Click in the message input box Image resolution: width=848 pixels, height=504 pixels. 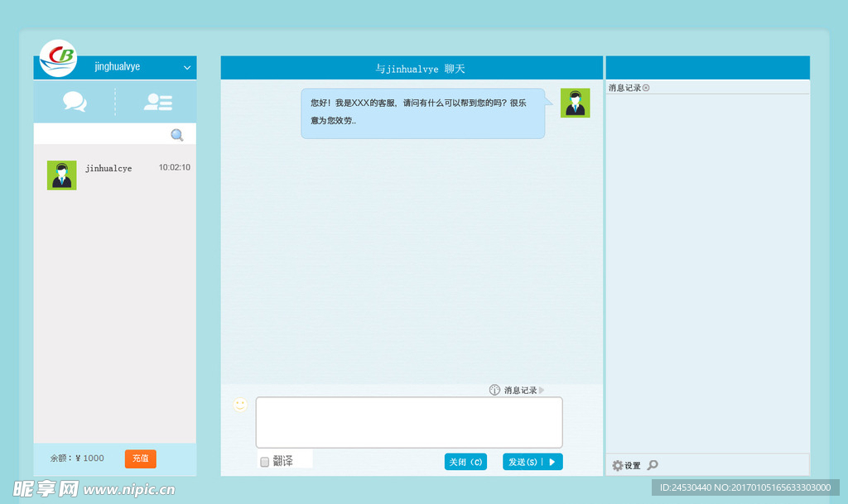point(408,422)
